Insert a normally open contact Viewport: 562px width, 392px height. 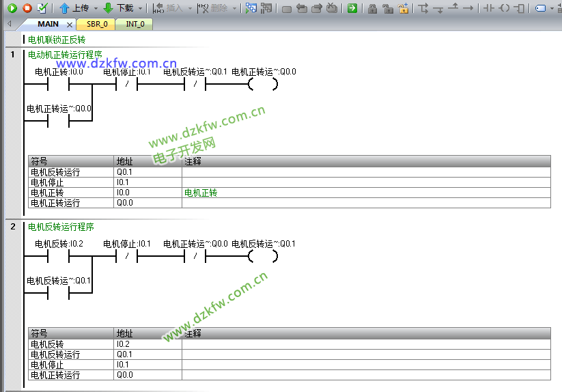488,8
